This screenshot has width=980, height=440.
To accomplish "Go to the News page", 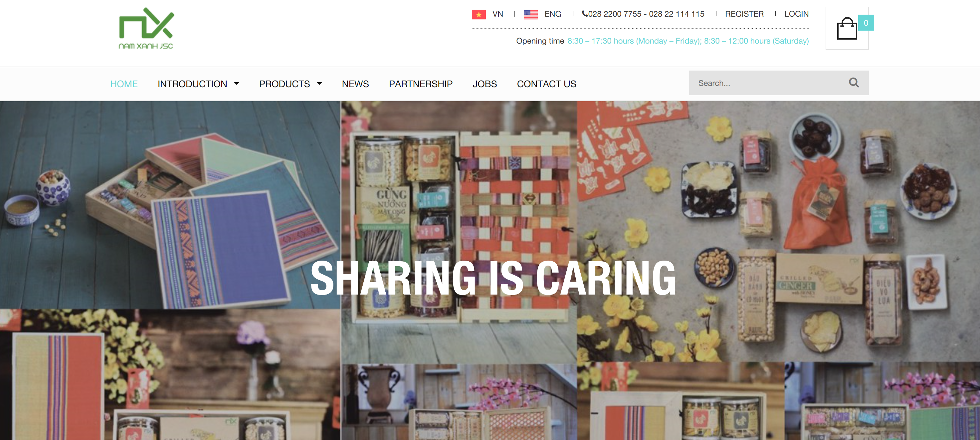I will (355, 84).
